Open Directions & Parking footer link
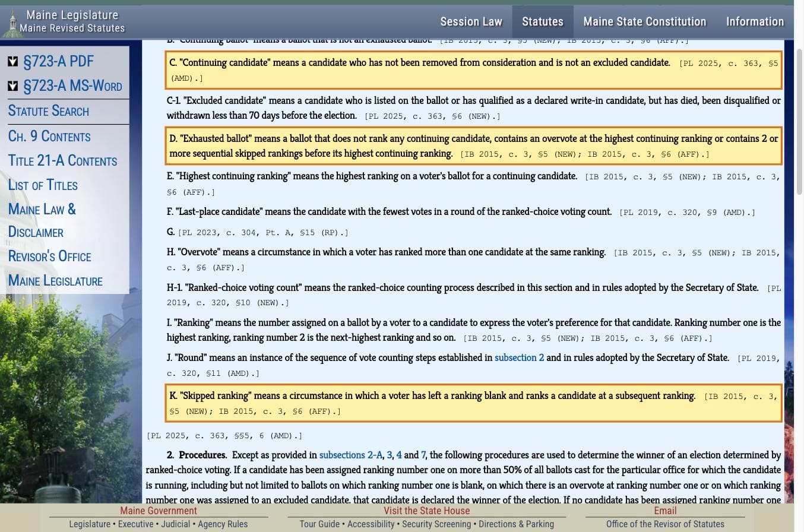804x532 pixels. pyautogui.click(x=516, y=524)
